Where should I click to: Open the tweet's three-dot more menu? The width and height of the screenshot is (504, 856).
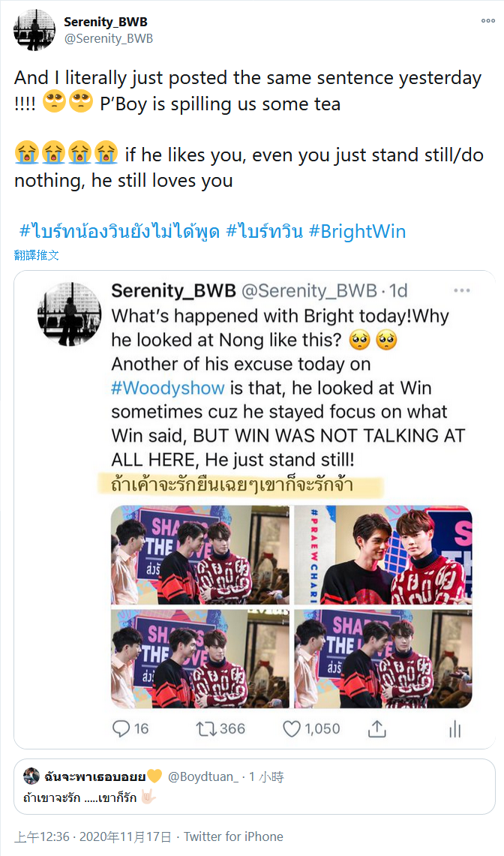[487, 21]
